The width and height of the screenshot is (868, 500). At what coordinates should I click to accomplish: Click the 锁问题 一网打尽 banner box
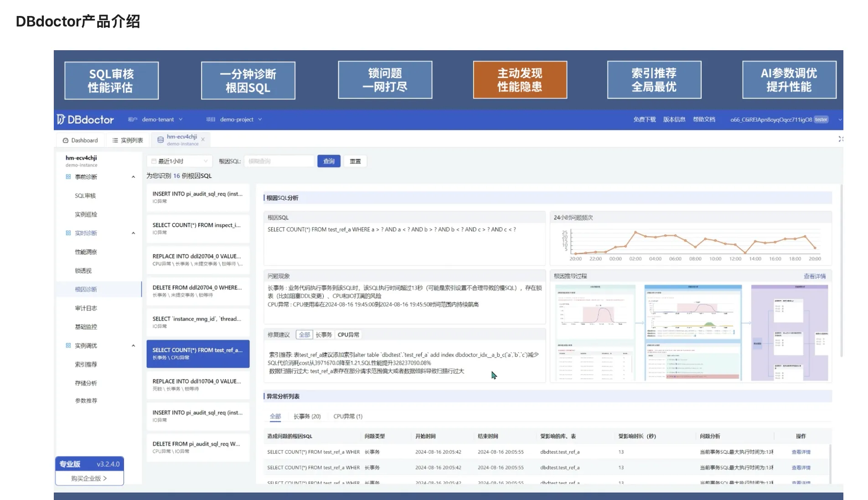pos(385,80)
